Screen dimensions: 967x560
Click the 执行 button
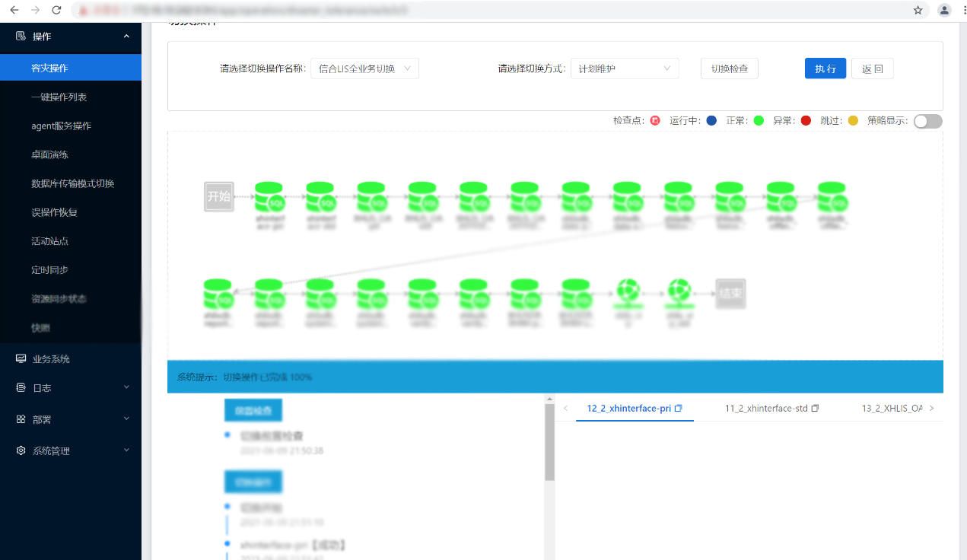click(x=825, y=68)
